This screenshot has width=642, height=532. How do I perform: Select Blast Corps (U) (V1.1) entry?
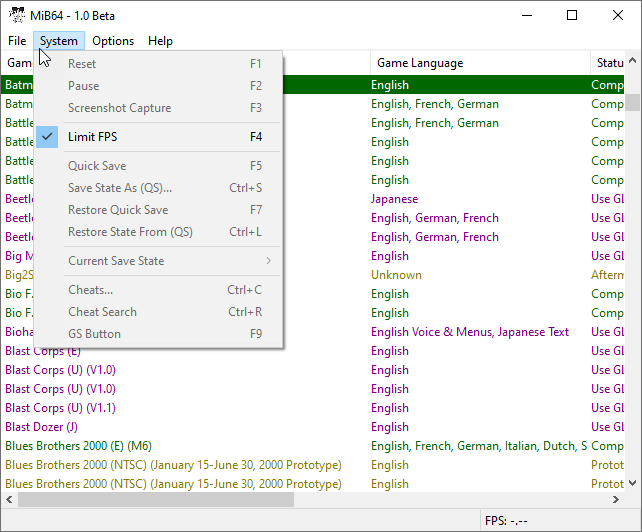tap(60, 408)
